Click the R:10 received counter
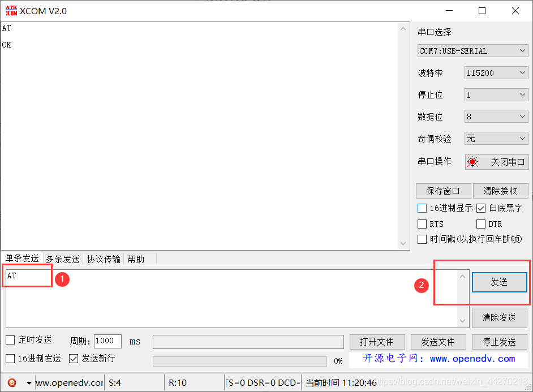This screenshot has width=533, height=392. click(x=178, y=383)
